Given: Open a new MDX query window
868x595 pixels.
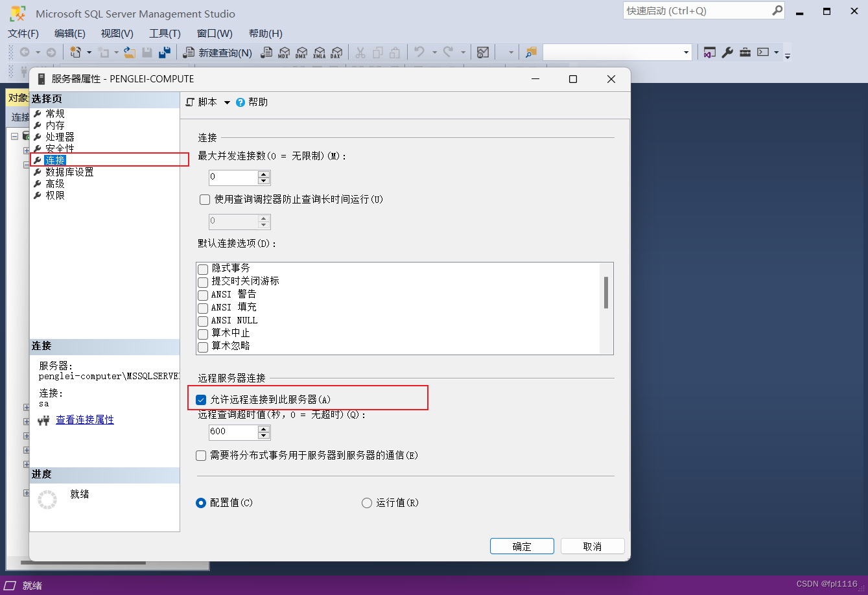Looking at the screenshot, I should point(284,52).
